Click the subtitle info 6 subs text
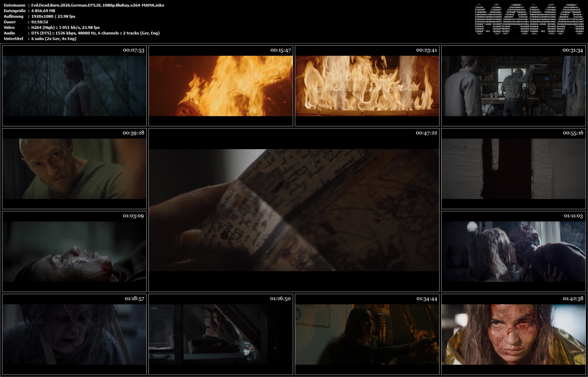The width and height of the screenshot is (588, 377). point(54,39)
